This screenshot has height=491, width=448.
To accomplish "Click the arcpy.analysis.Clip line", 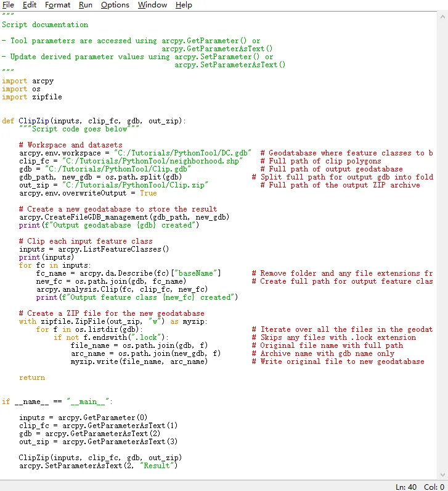I will click(122, 289).
